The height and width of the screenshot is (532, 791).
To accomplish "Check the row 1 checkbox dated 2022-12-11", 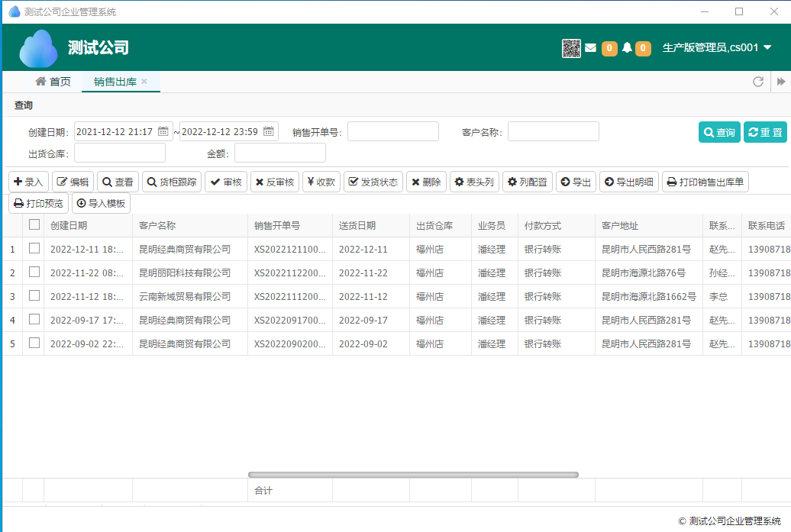I will coord(34,248).
